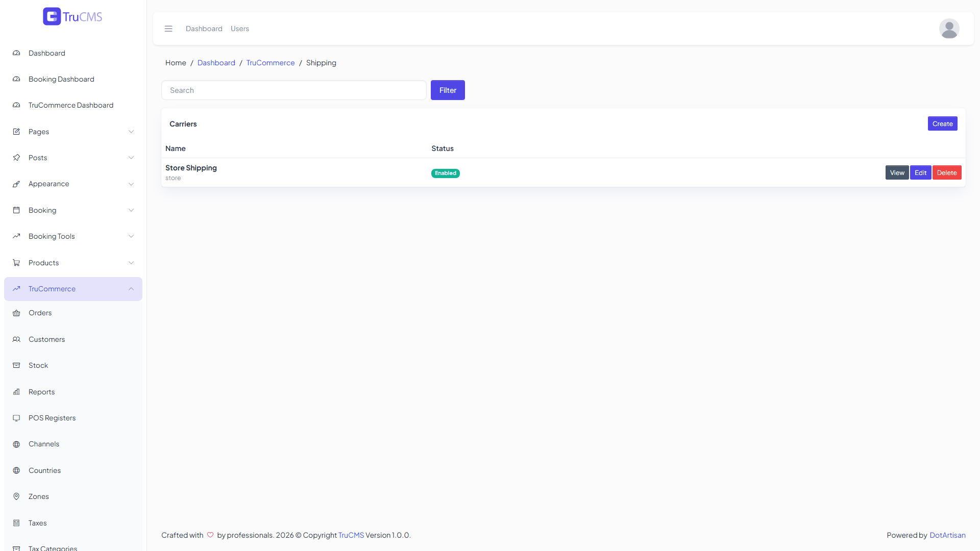
Task: Expand the Pages submenu chevron
Action: (131, 132)
